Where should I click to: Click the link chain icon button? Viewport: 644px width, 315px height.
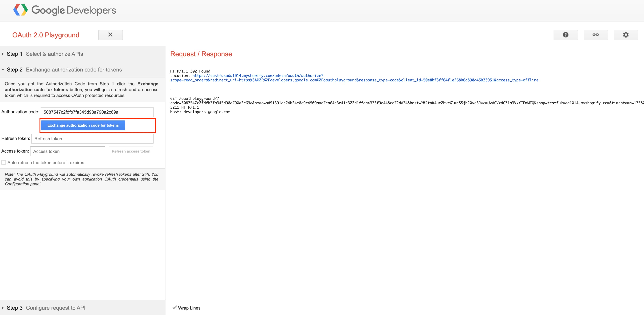coord(596,35)
